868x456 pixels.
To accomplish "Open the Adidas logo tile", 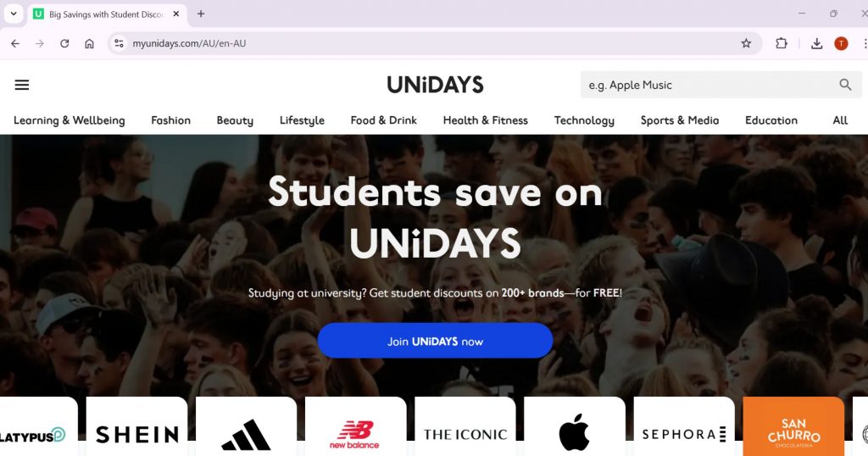I will pos(246,426).
